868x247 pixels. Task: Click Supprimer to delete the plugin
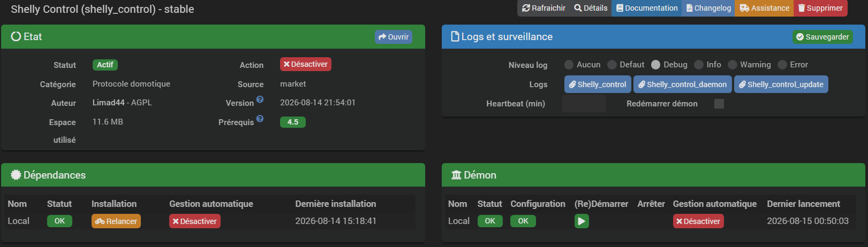click(x=820, y=8)
